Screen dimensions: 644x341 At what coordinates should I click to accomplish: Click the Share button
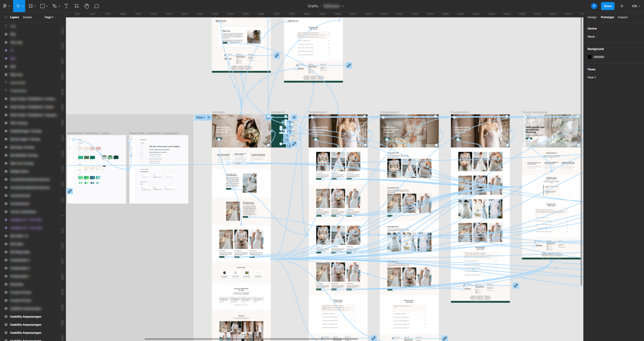pyautogui.click(x=608, y=6)
